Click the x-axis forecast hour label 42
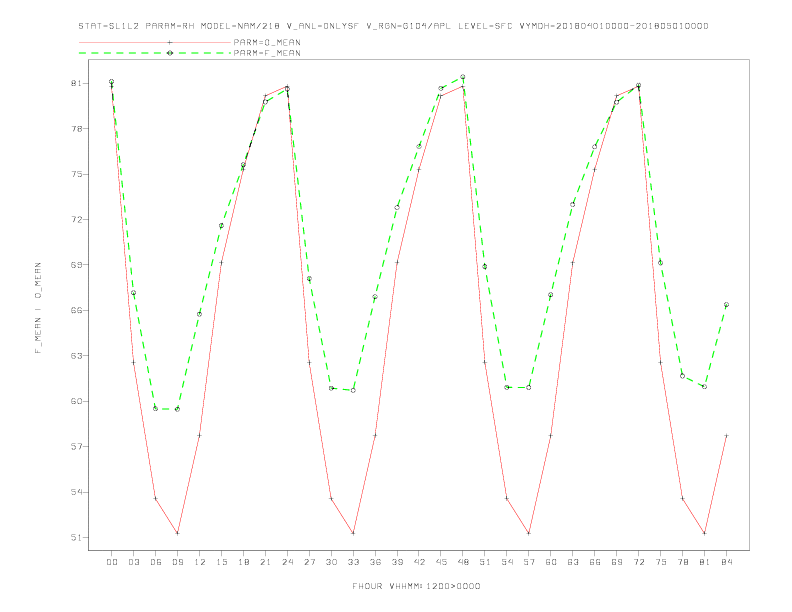 pos(419,562)
